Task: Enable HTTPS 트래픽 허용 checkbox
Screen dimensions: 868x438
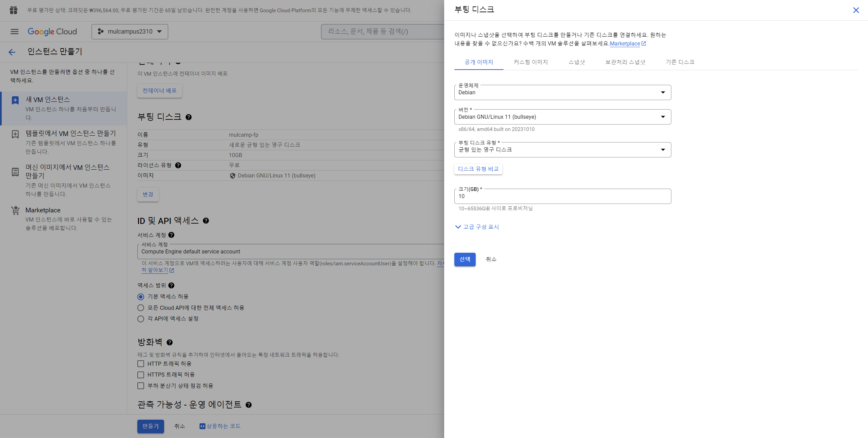Action: 141,375
